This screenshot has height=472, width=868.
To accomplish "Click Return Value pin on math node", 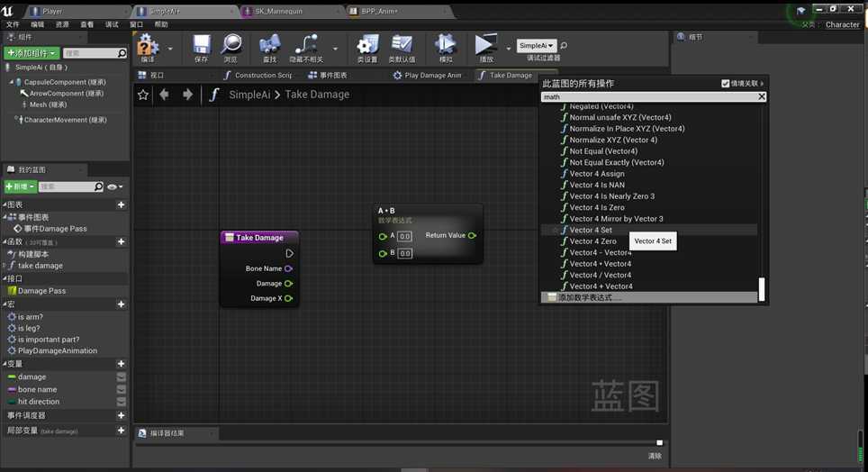I will point(472,235).
